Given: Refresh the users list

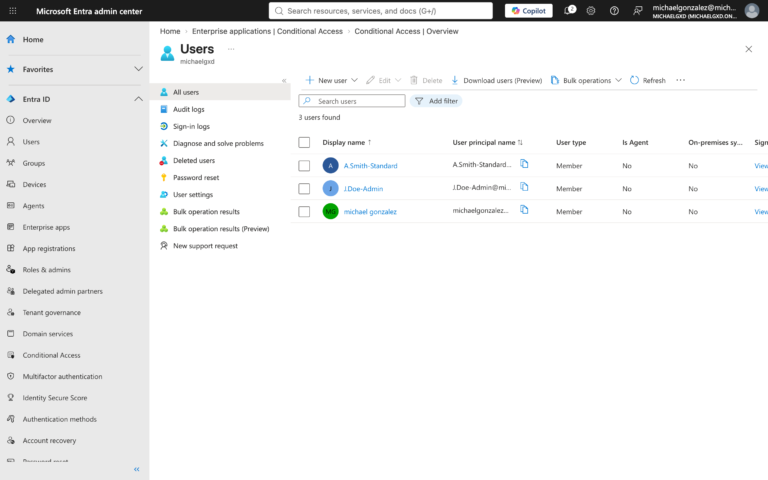Looking at the screenshot, I should coord(648,80).
